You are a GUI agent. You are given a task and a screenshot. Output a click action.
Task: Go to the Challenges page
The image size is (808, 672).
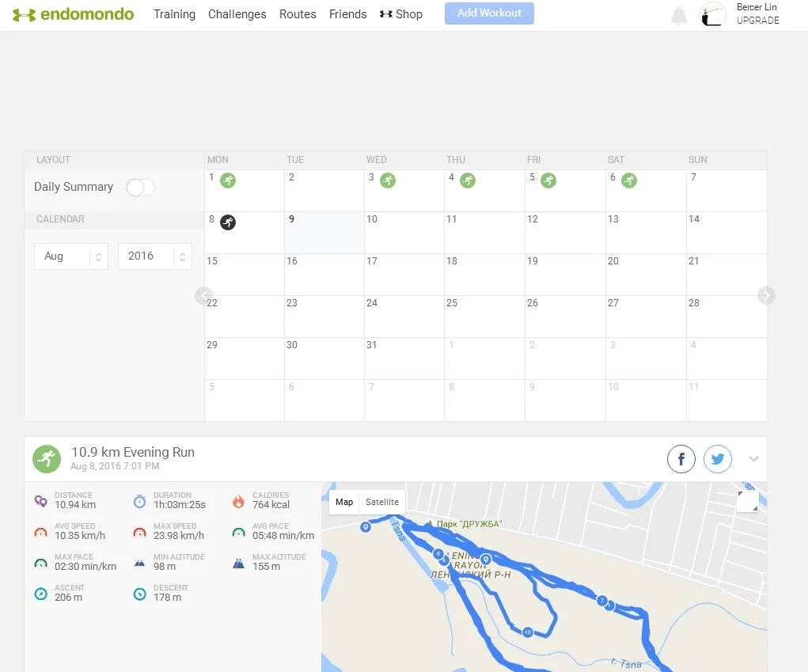pos(237,14)
